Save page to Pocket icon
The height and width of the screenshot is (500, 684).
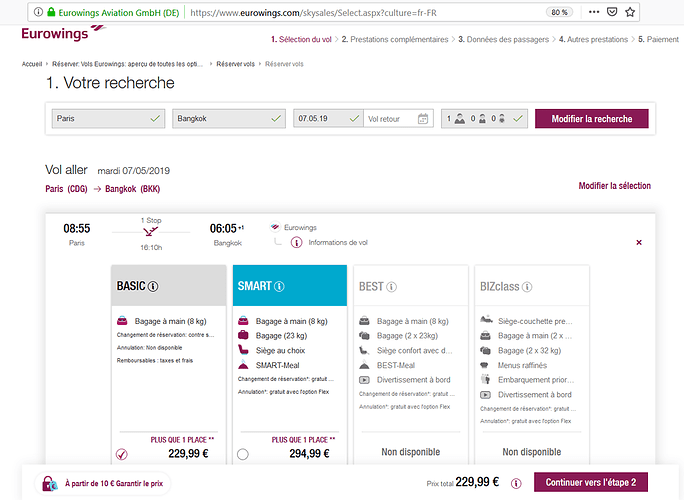(x=612, y=12)
